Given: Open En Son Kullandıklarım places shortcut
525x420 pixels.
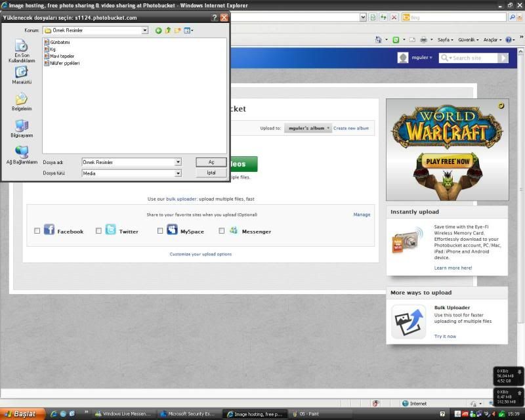Looking at the screenshot, I should [x=22, y=51].
